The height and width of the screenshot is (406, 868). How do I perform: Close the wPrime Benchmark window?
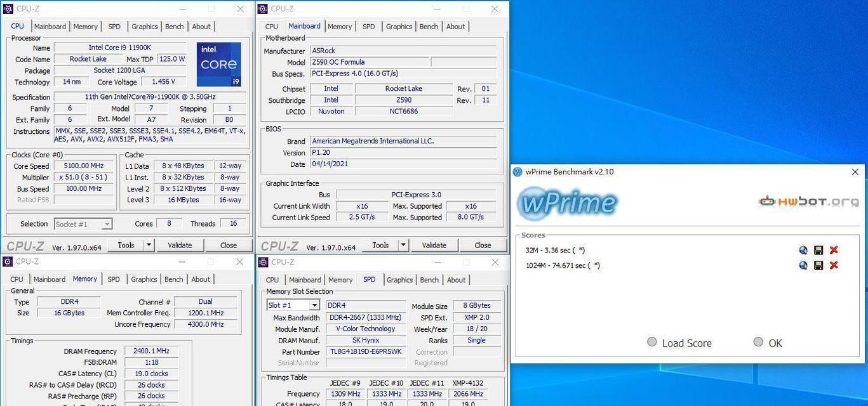tap(855, 172)
